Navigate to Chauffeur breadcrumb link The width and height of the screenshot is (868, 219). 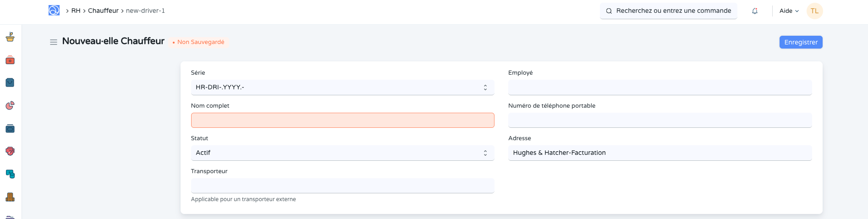[x=103, y=11]
